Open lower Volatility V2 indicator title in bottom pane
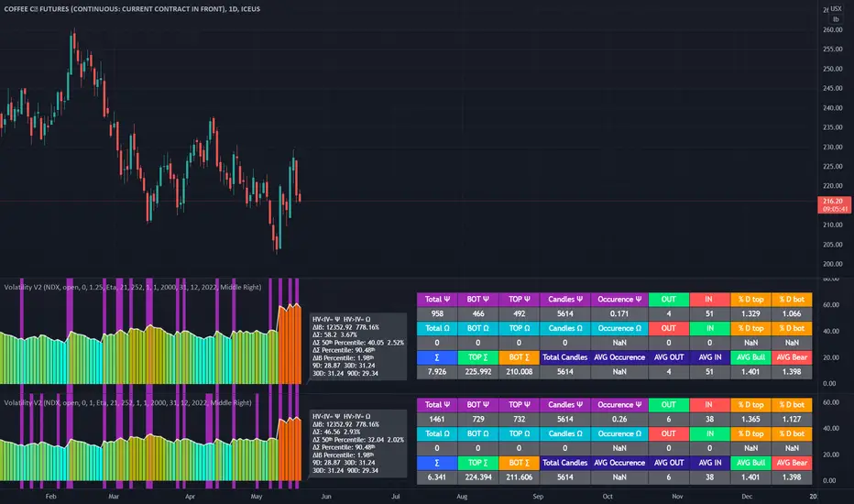 pyautogui.click(x=127, y=402)
